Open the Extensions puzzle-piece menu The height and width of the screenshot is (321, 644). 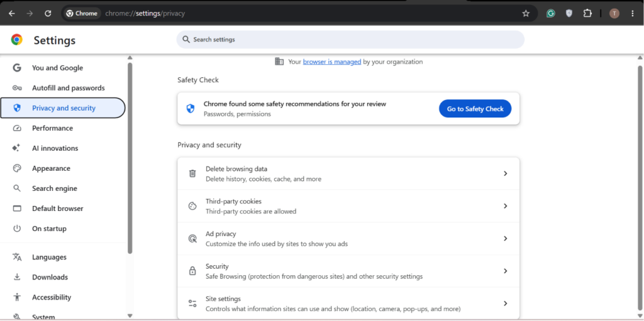(x=587, y=14)
